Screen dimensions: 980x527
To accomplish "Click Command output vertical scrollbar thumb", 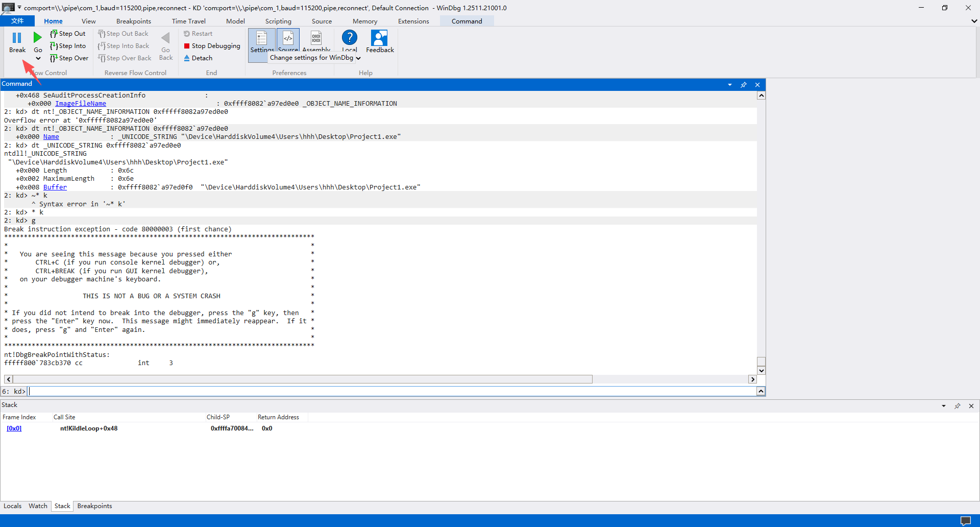I will [761, 362].
